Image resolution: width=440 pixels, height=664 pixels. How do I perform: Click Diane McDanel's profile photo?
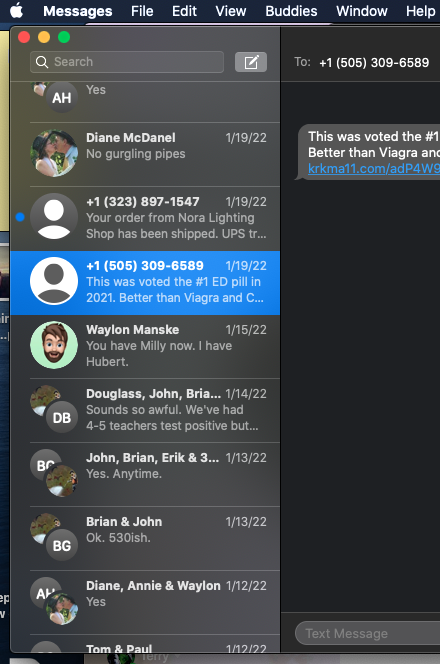(54, 153)
